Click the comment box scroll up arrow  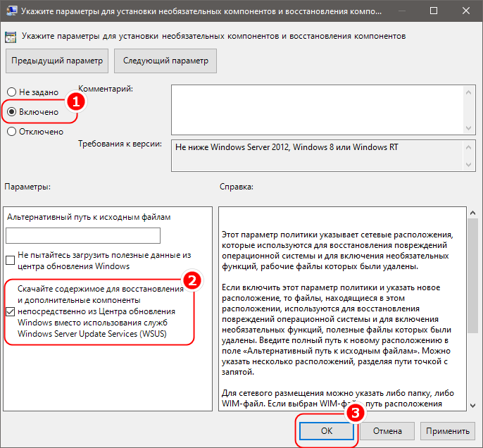(468, 92)
